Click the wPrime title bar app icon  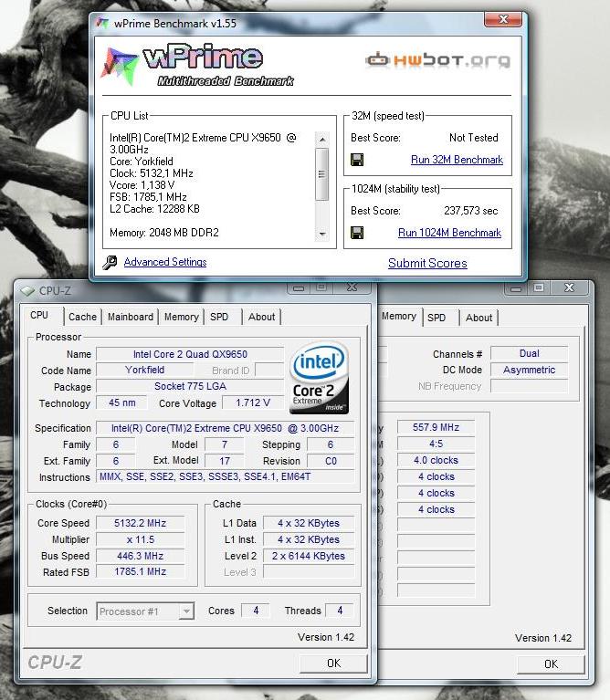click(102, 23)
